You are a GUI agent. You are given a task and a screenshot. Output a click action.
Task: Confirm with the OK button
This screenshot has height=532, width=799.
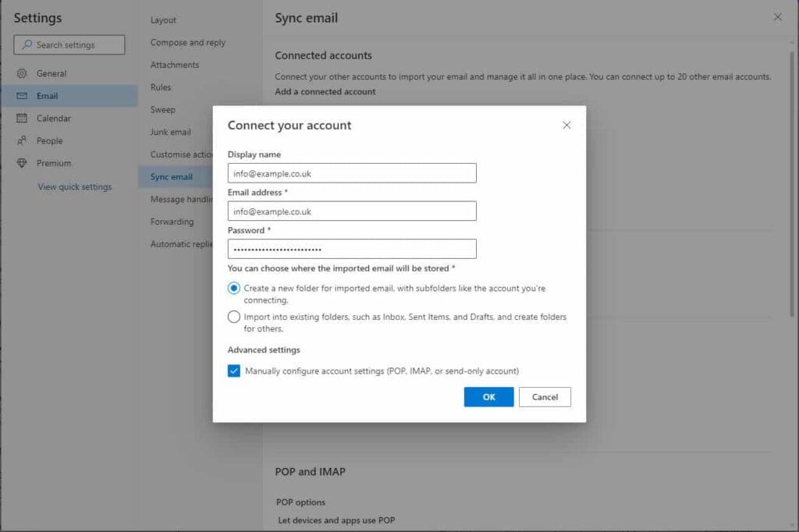pos(488,397)
